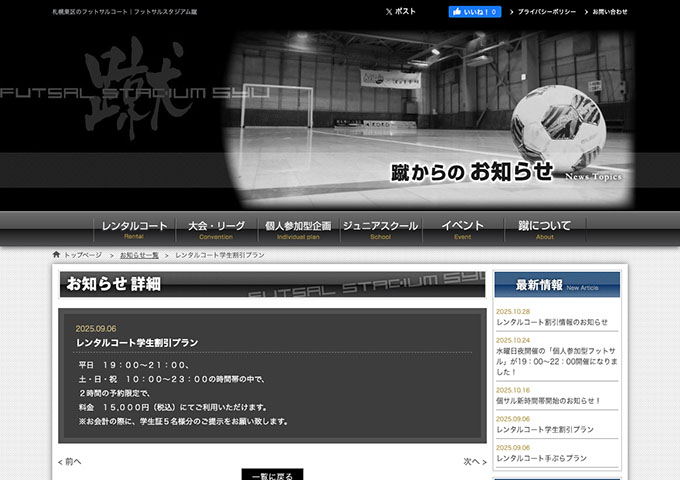680x480 pixels.
Task: Select the イベント Event menu item
Action: [x=462, y=229]
